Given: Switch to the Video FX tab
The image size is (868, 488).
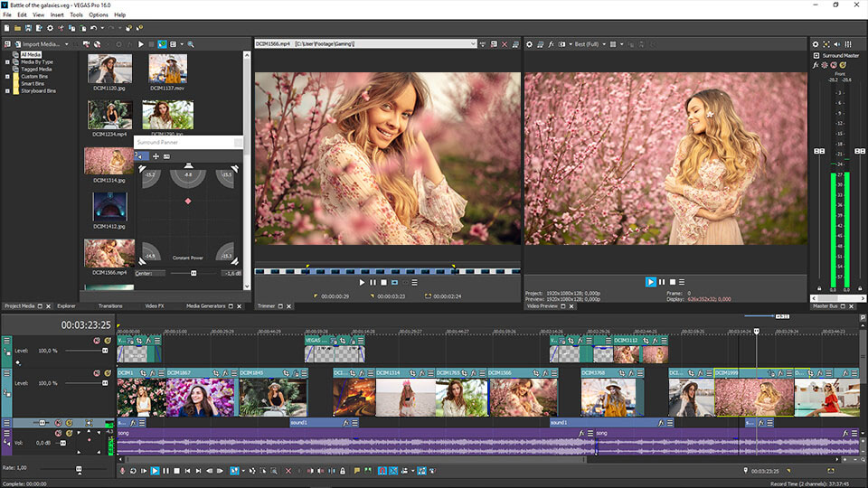Looking at the screenshot, I should pyautogui.click(x=155, y=306).
